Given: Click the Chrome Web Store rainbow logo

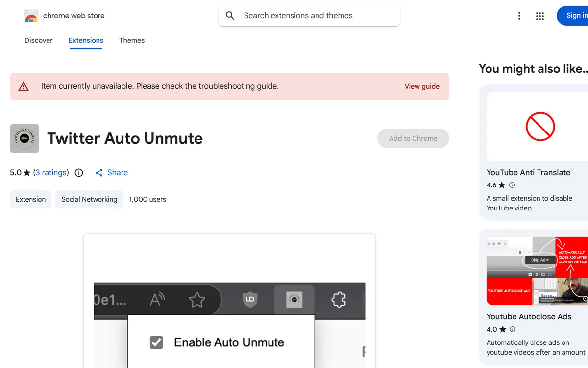Looking at the screenshot, I should click(x=31, y=16).
